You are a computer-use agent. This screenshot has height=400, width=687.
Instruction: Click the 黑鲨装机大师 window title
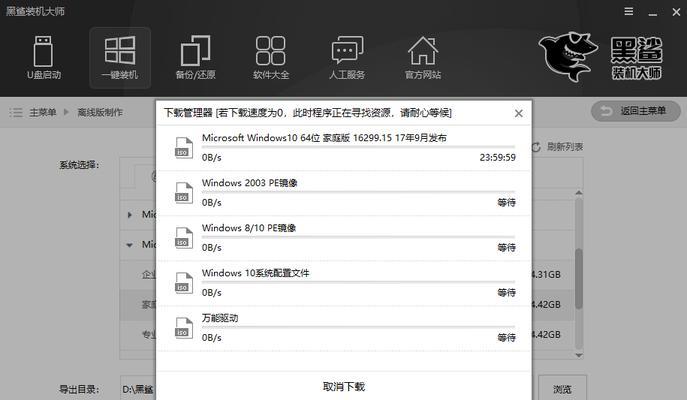coord(35,11)
